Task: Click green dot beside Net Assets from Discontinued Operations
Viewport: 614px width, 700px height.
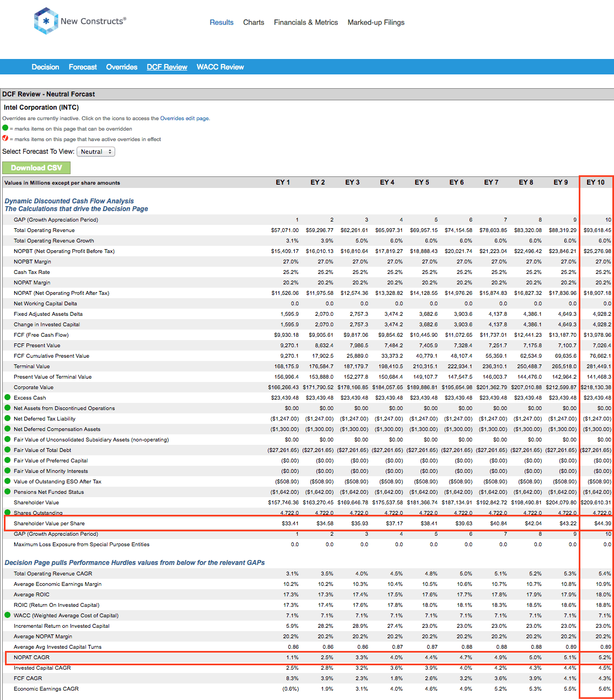Action: (x=8, y=408)
